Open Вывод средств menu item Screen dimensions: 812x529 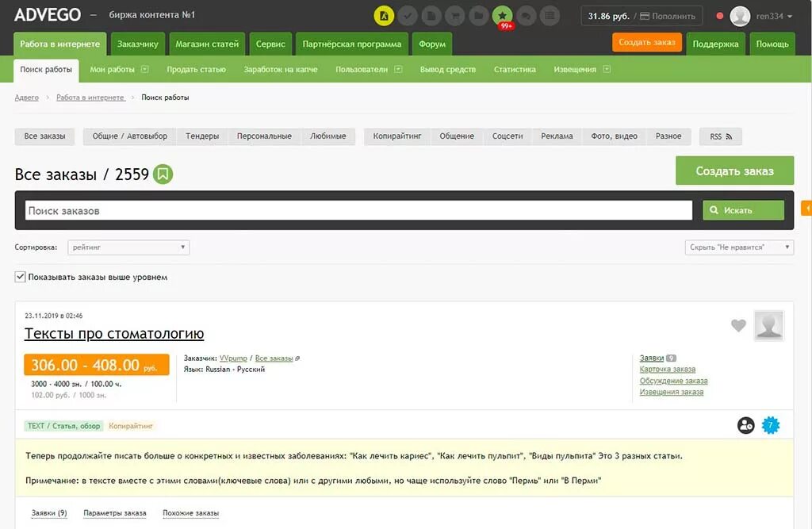[x=448, y=70]
